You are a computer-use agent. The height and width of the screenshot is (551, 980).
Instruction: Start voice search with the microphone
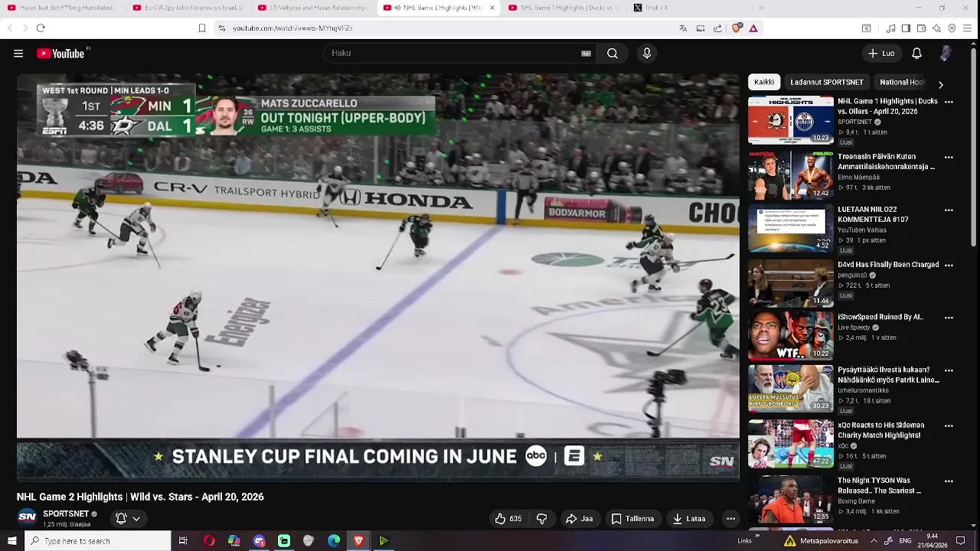647,54
